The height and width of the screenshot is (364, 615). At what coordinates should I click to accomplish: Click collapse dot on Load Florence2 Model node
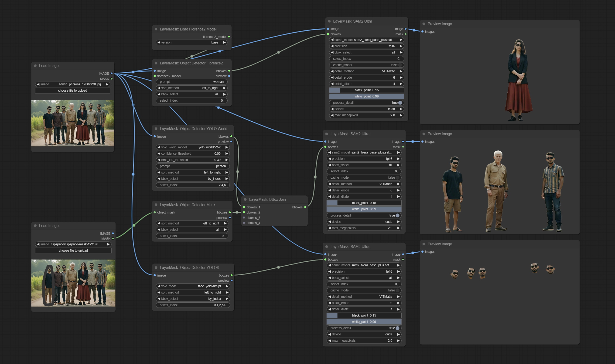[156, 29]
